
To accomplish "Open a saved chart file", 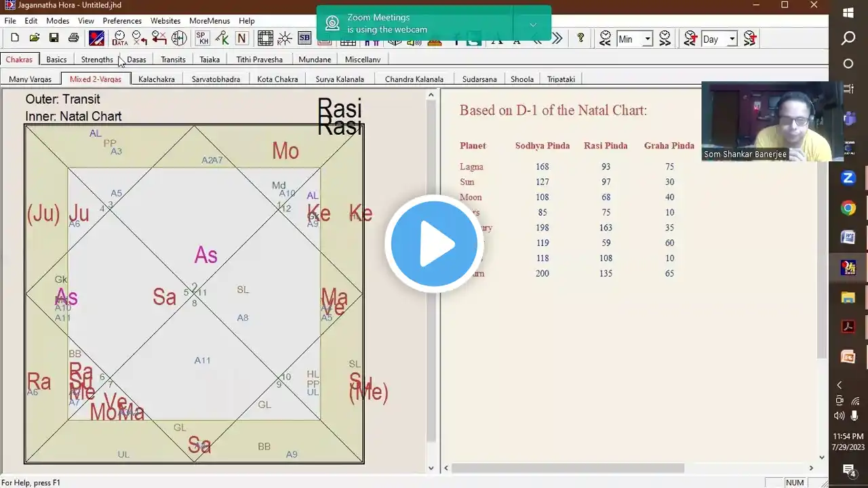I will point(35,38).
